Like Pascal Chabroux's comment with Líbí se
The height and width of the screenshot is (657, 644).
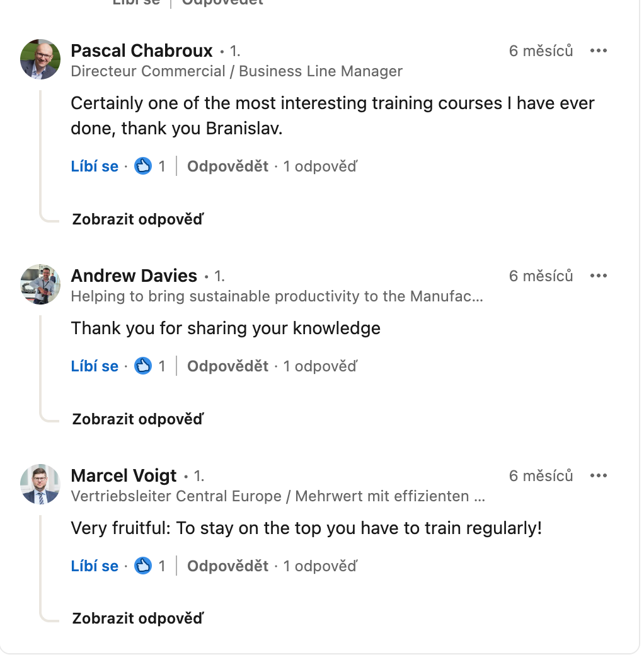95,166
